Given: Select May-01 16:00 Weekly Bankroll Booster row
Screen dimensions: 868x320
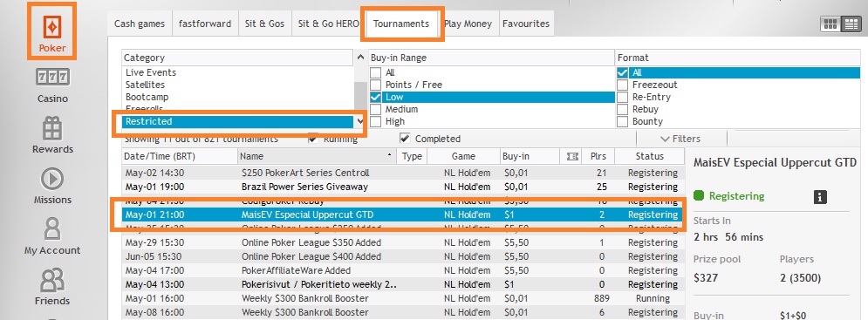Looking at the screenshot, I should 403,298.
